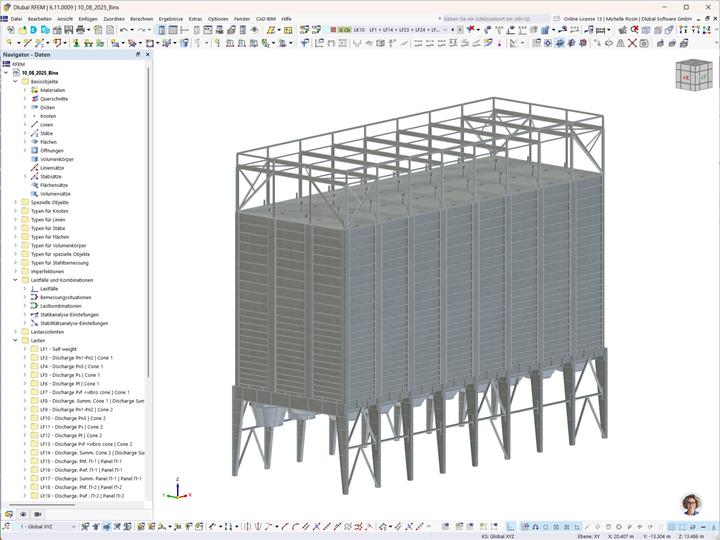Click the Print toolbar icon
The width and height of the screenshot is (720, 540).
pos(80,30)
